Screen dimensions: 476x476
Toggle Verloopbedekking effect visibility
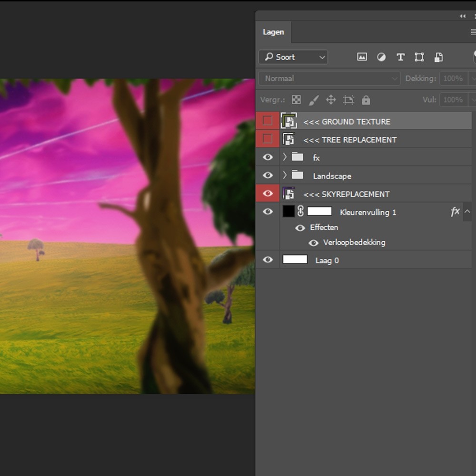click(x=314, y=243)
